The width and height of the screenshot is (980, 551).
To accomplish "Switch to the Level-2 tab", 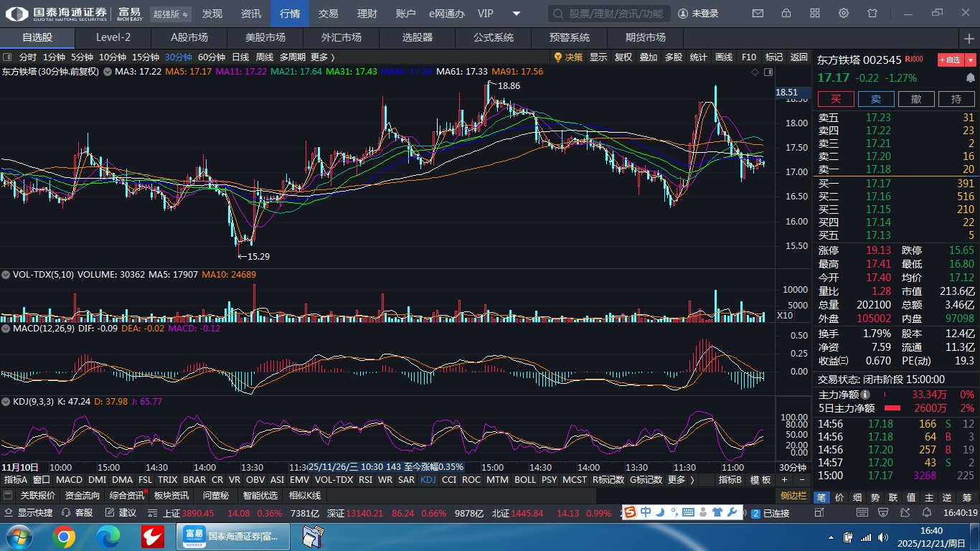I will click(x=113, y=38).
